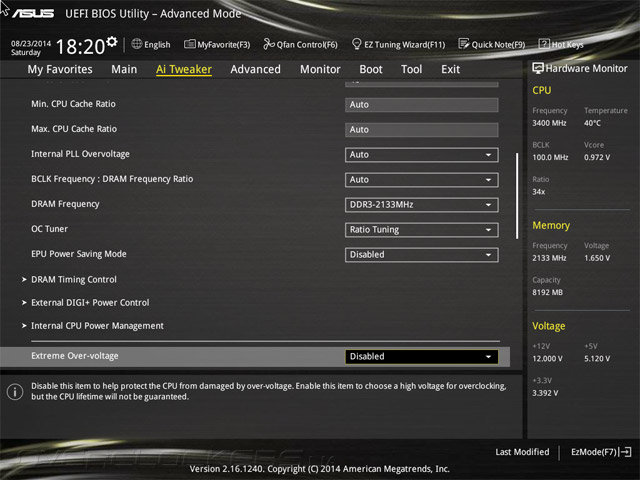Open EPU Power Saving Mode dropdown
Screen dimensions: 640x480
(422, 255)
